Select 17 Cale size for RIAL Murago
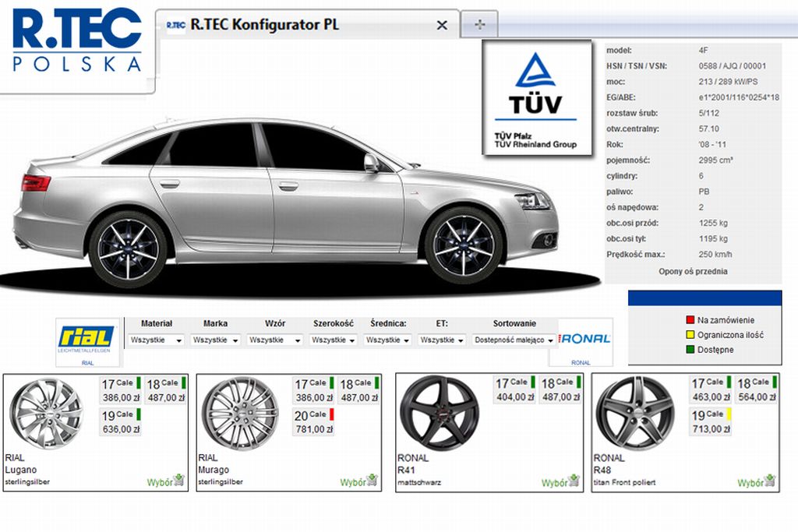 coord(314,390)
